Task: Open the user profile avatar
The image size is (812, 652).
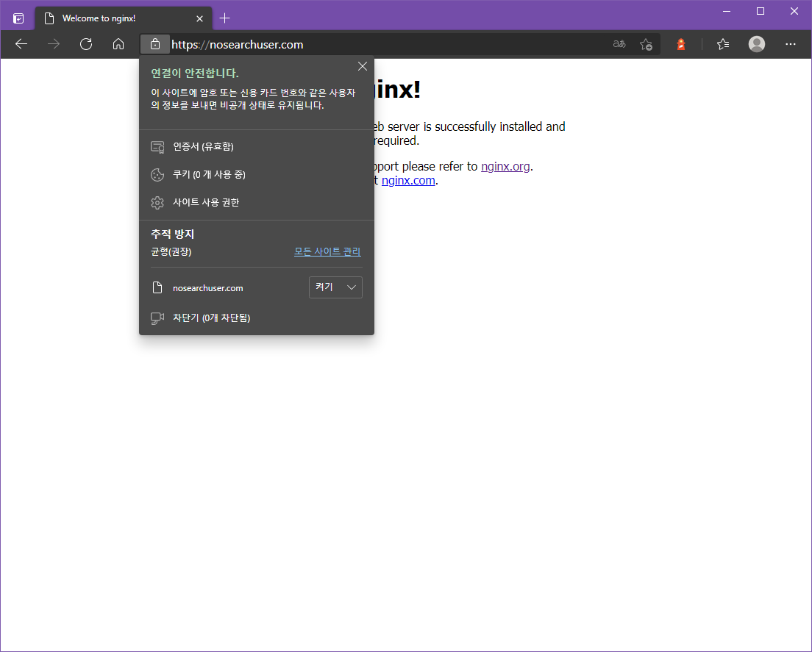Action: (757, 45)
